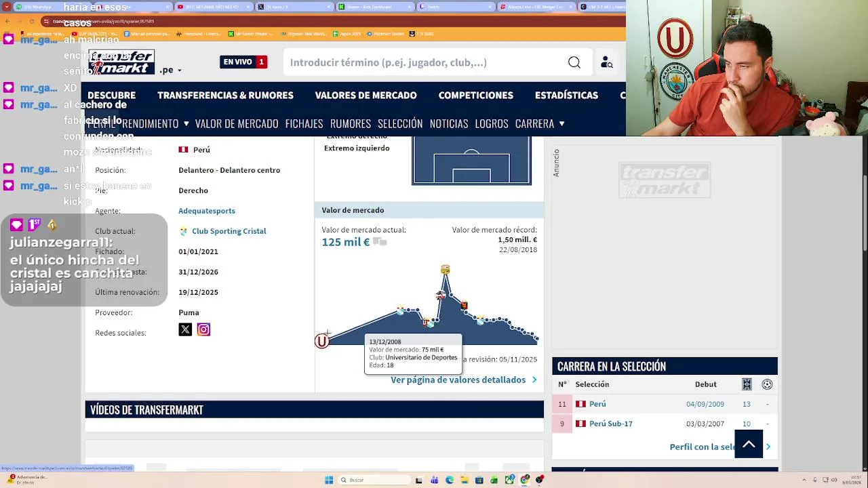Click the Transfermarkt logo in header
868x488 pixels.
(x=122, y=62)
